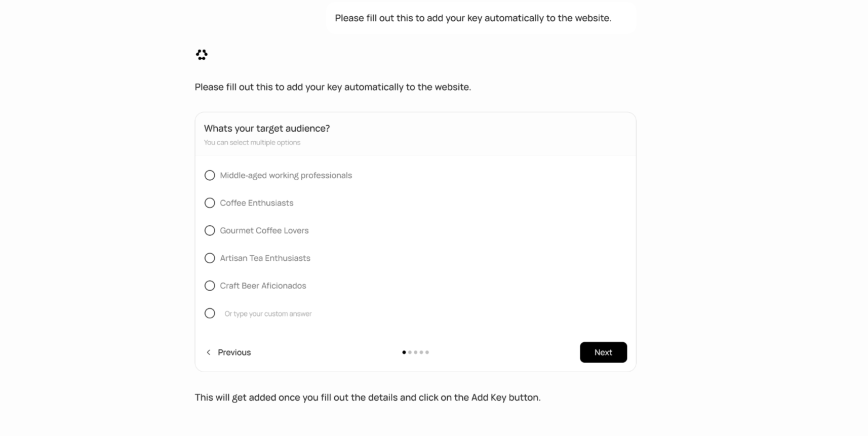This screenshot has height=436, width=868.
Task: Select the Middle-aged working professionals option
Action: pos(210,175)
